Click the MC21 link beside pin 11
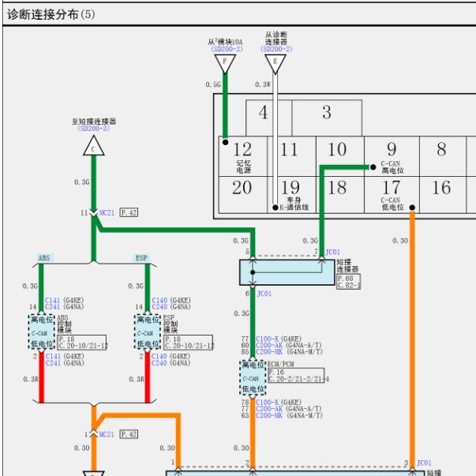Viewport: 476px width, 476px height. point(107,213)
